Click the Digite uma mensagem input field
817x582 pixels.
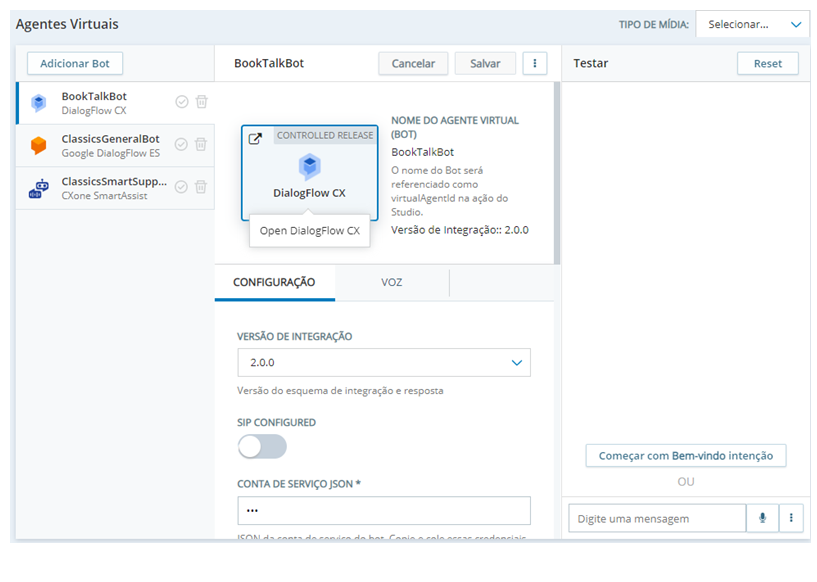point(658,518)
